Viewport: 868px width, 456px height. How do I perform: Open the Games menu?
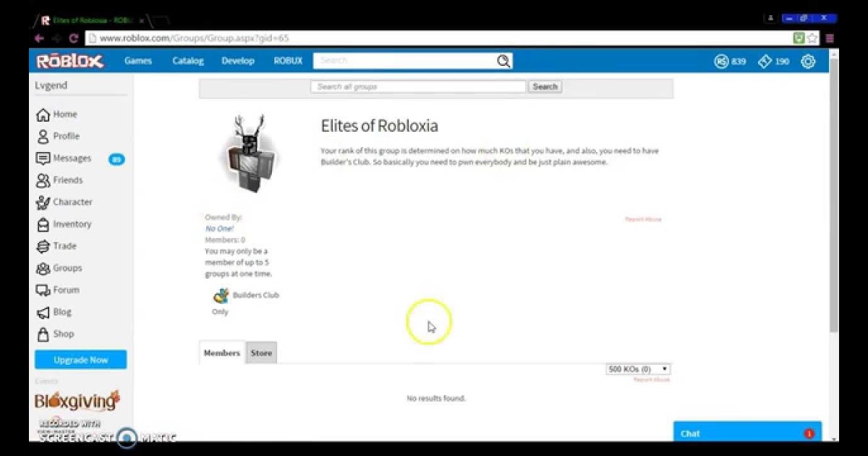138,61
